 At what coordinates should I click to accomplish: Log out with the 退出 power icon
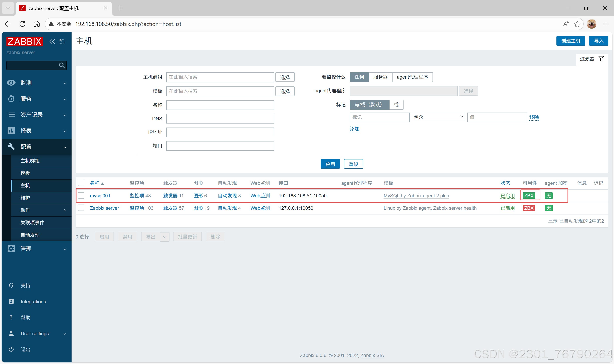click(x=11, y=349)
